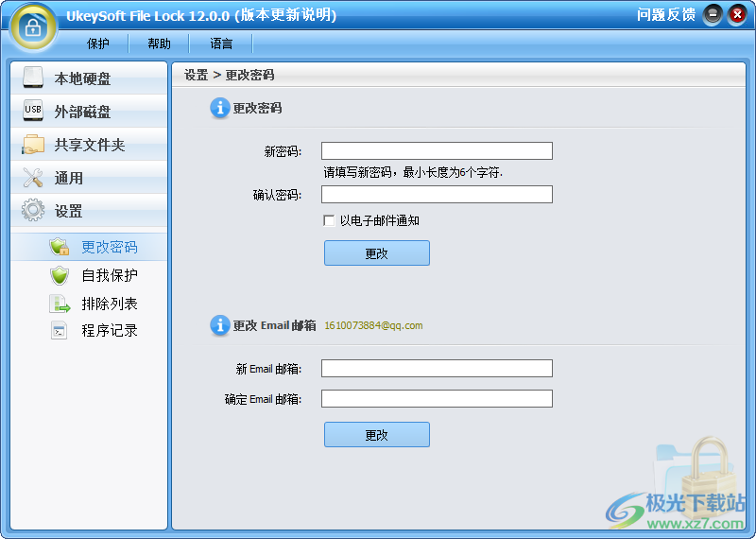Click the program log icon
The height and width of the screenshot is (539, 756).
point(60,331)
